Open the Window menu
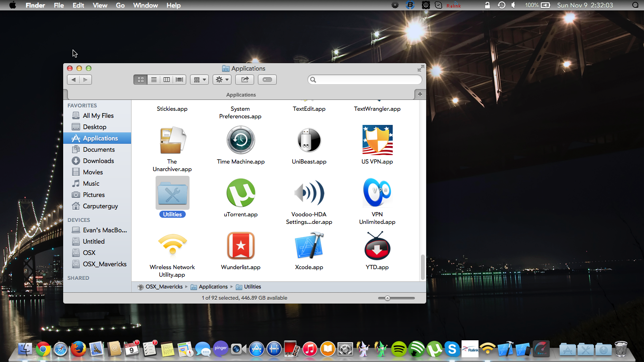644x362 pixels. click(x=146, y=5)
